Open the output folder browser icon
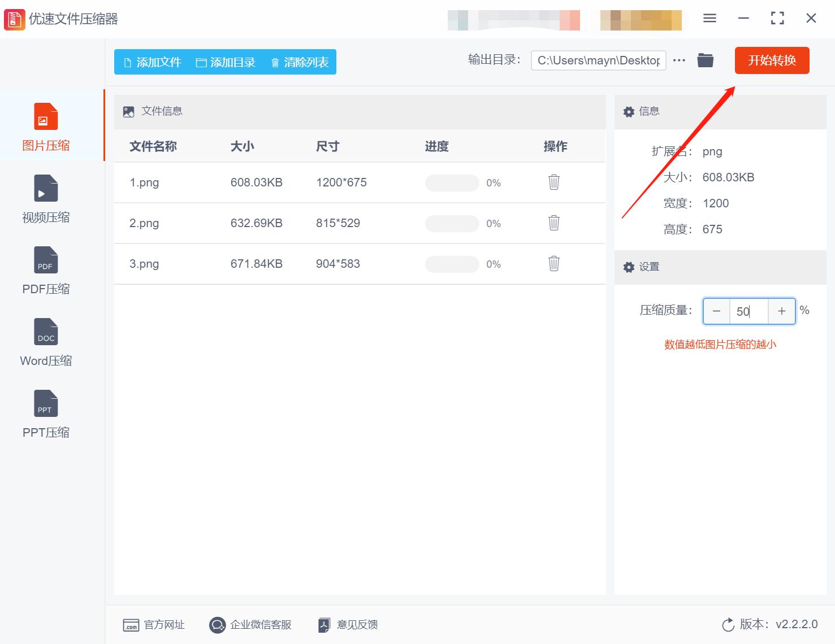The width and height of the screenshot is (835, 644). 705,59
